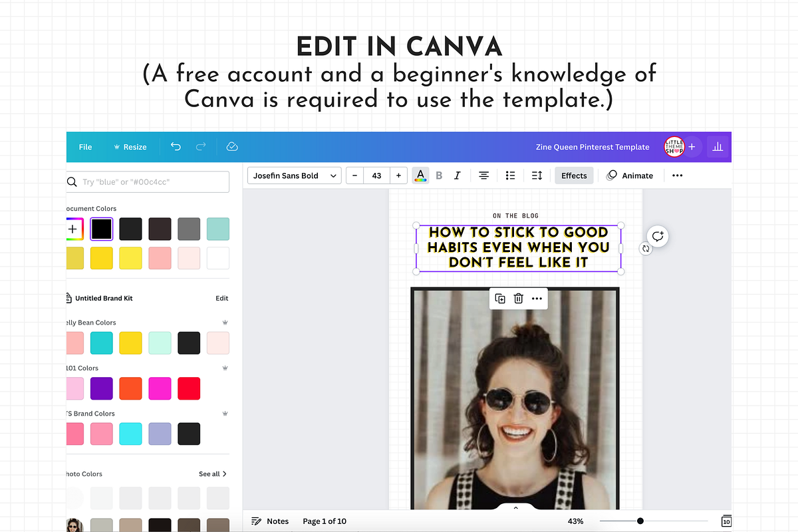This screenshot has height=532, width=798.
Task: Toggle bulleted list
Action: [x=510, y=176]
